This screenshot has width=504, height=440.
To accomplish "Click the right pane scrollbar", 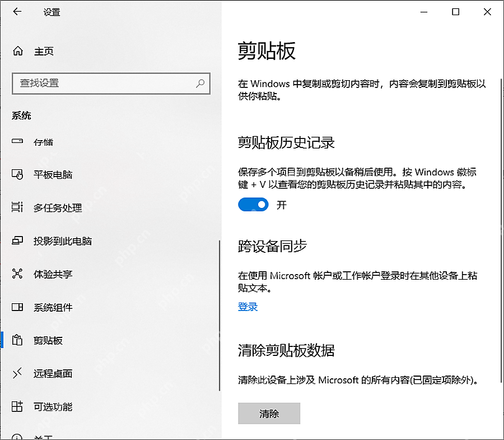I will (x=501, y=230).
